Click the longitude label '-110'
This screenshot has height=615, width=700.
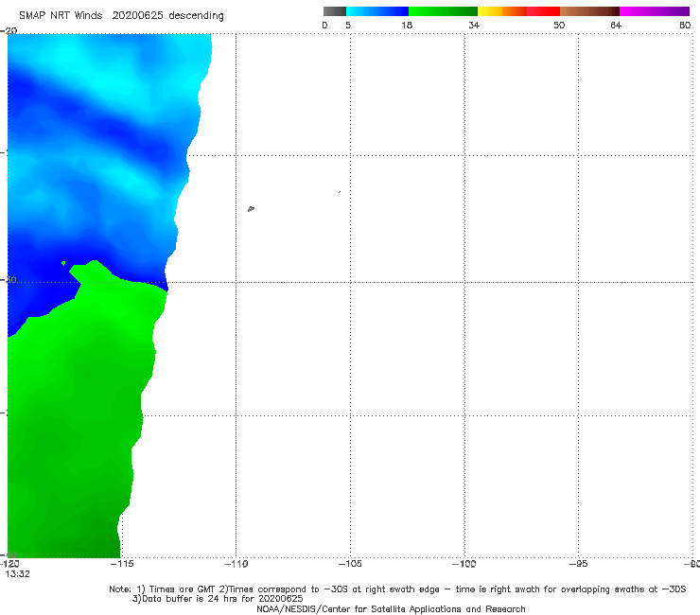[x=236, y=564]
